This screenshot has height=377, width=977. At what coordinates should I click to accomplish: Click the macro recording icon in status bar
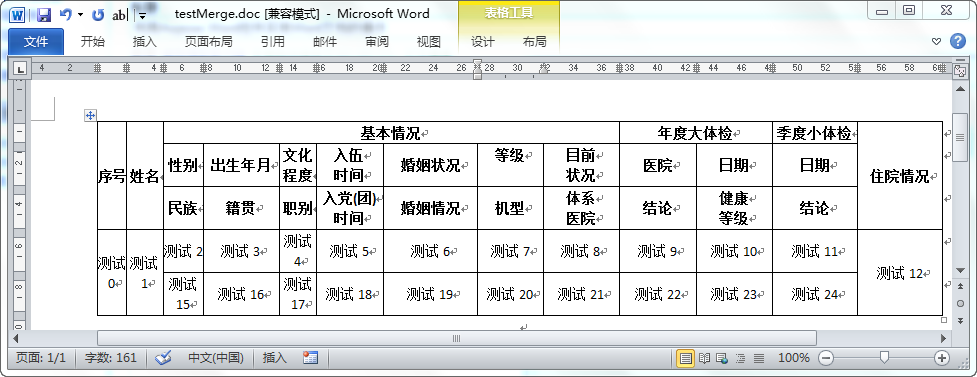coord(310,358)
